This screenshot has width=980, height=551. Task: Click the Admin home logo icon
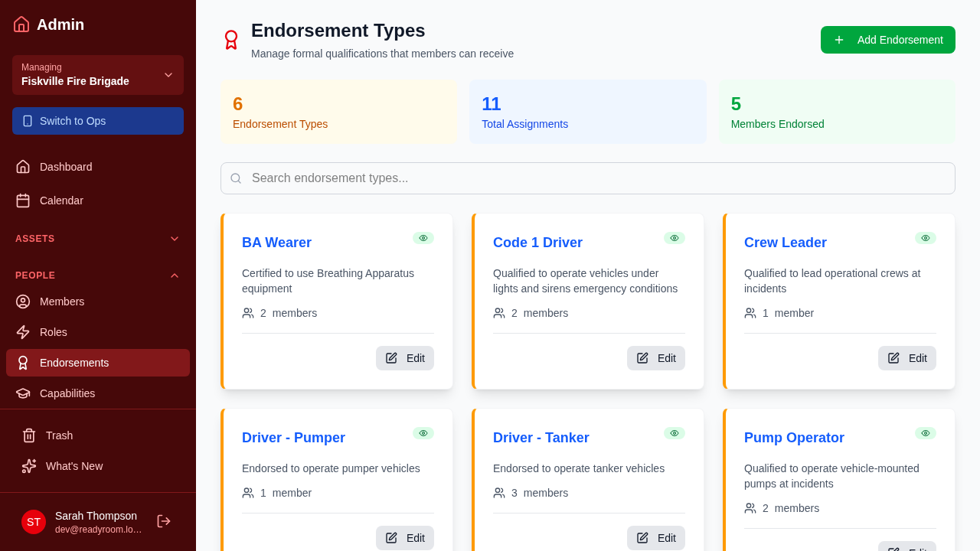tap(21, 24)
